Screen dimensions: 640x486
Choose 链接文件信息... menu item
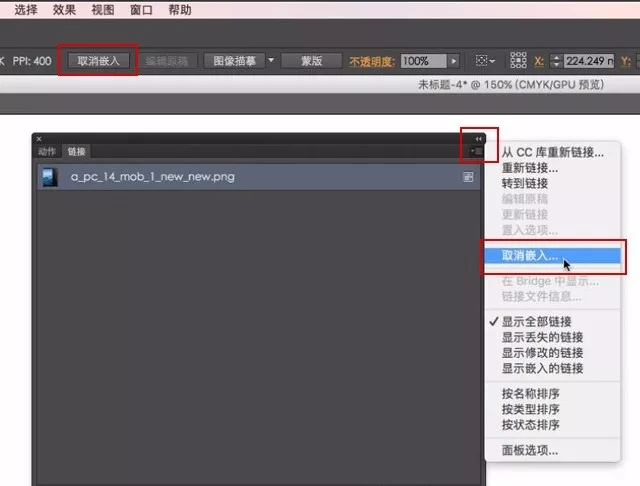552,297
